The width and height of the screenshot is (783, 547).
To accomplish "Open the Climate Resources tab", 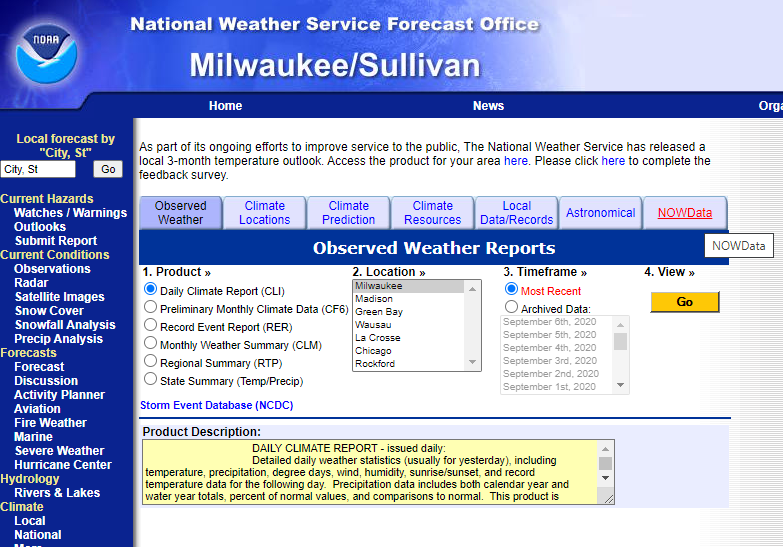I will 432,213.
